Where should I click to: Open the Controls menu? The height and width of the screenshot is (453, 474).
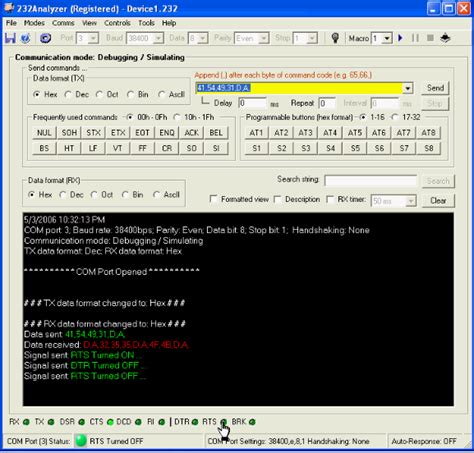[x=117, y=23]
